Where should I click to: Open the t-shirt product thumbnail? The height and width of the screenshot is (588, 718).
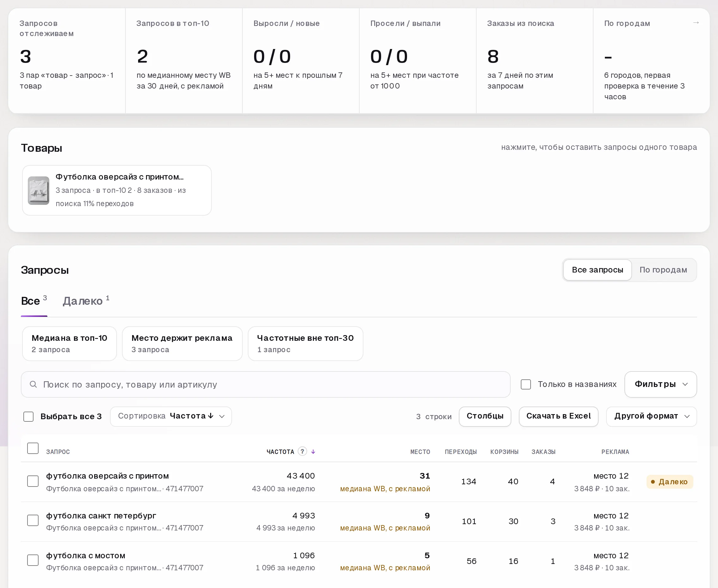39,190
